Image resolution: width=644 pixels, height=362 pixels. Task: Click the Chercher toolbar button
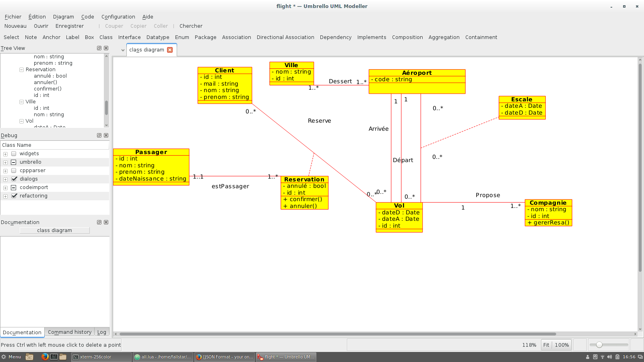click(191, 26)
